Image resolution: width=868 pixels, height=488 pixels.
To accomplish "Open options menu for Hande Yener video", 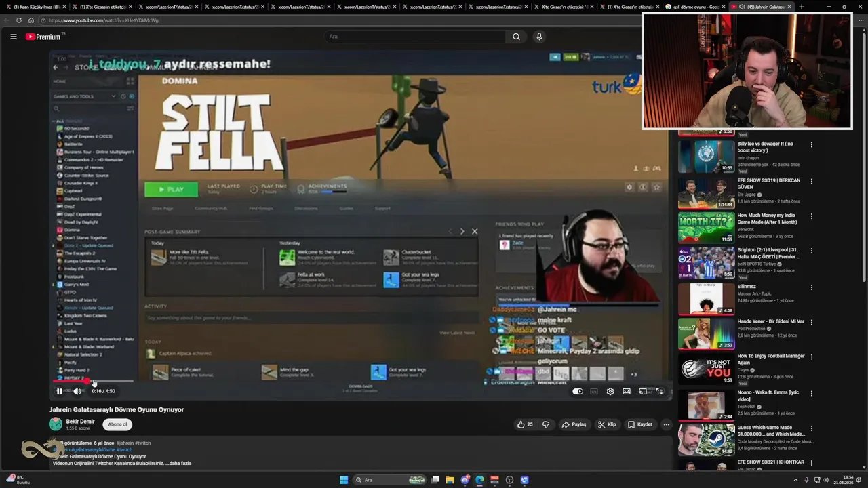I will (x=811, y=322).
